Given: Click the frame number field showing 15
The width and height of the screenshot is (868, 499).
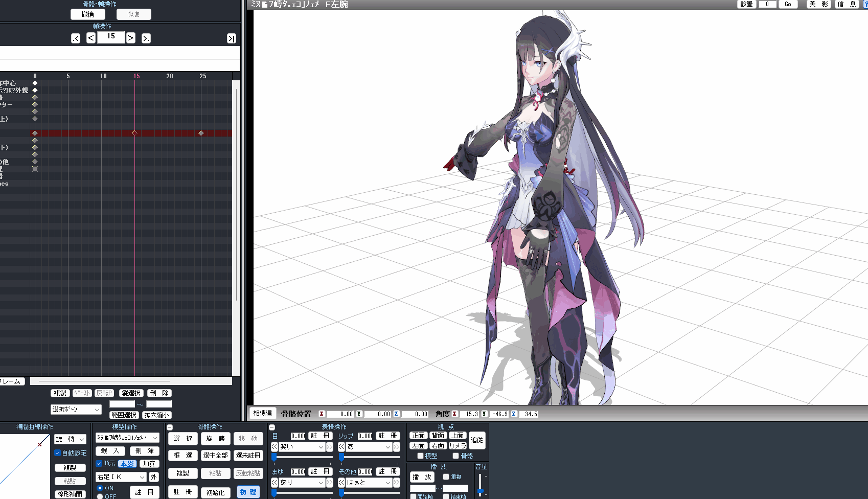Looking at the screenshot, I should pyautogui.click(x=111, y=37).
